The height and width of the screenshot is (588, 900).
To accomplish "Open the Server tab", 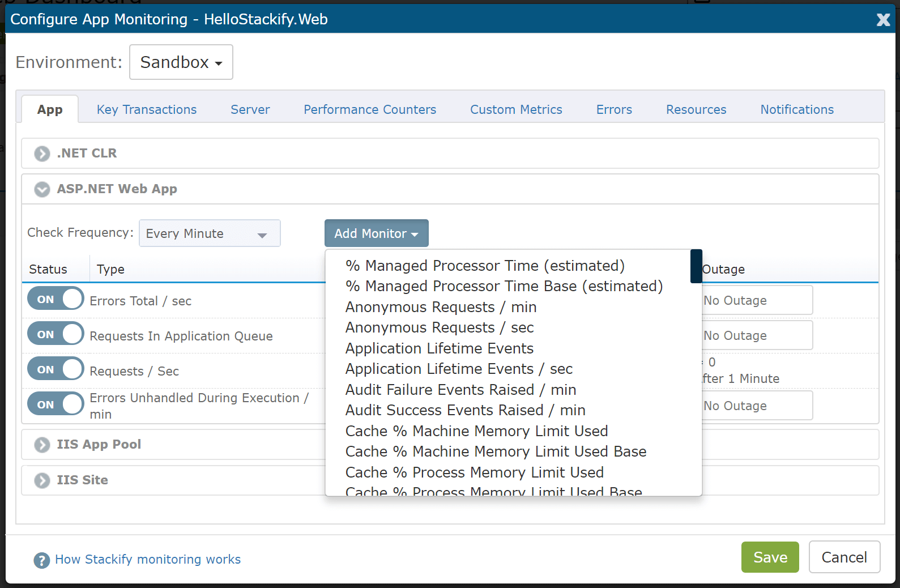I will tap(250, 110).
